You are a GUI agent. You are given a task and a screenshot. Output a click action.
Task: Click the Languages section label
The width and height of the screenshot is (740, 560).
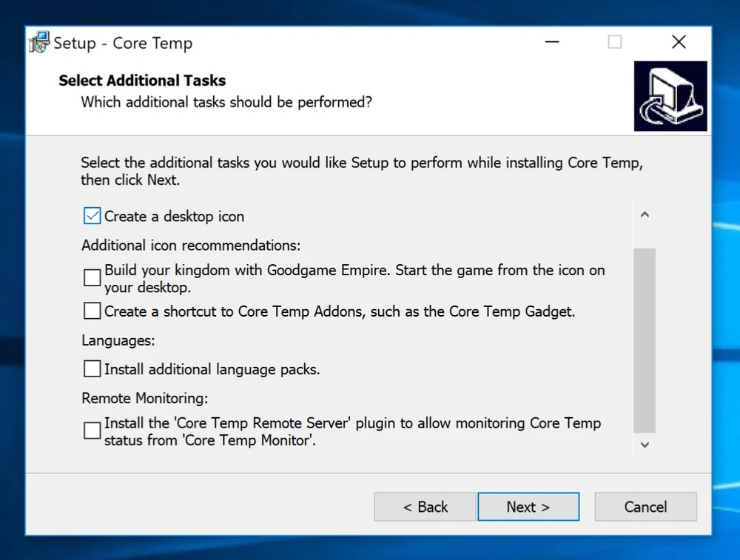(118, 341)
